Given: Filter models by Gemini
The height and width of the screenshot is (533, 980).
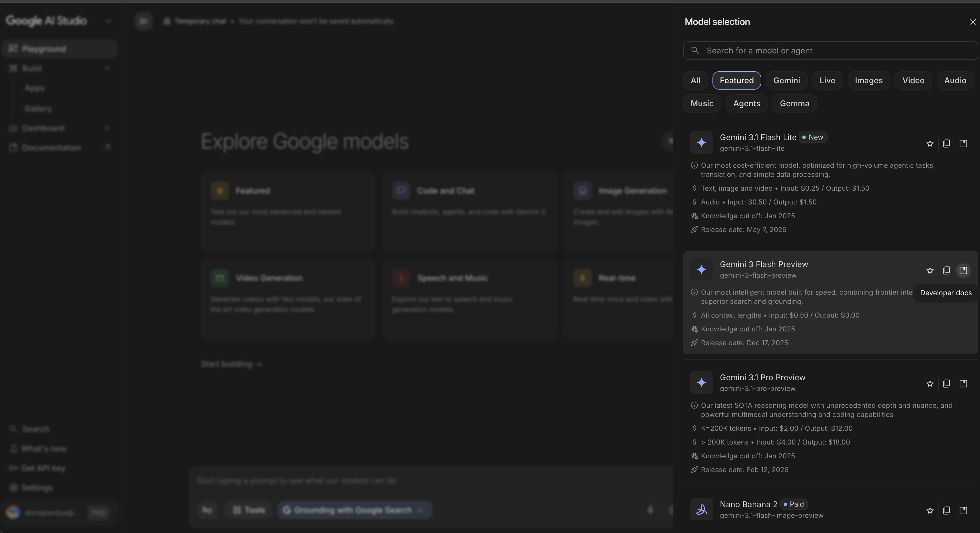Looking at the screenshot, I should 786,80.
